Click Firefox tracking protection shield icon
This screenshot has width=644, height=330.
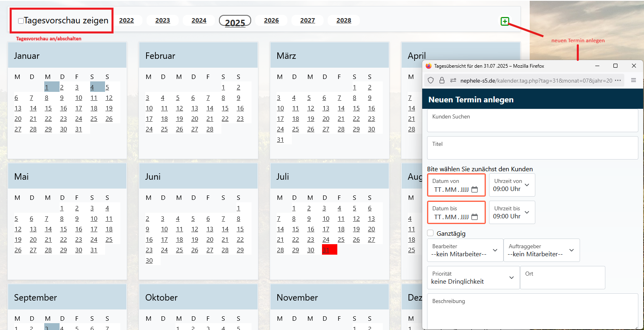(x=431, y=80)
